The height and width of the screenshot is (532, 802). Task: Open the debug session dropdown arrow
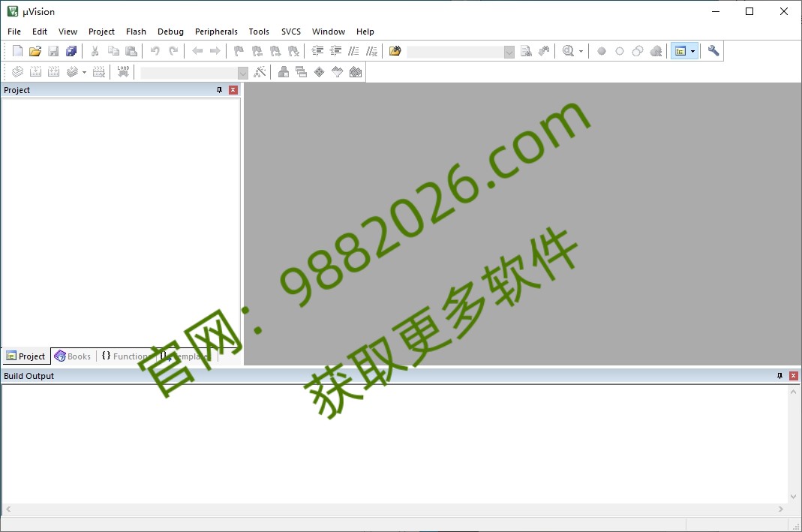click(581, 52)
